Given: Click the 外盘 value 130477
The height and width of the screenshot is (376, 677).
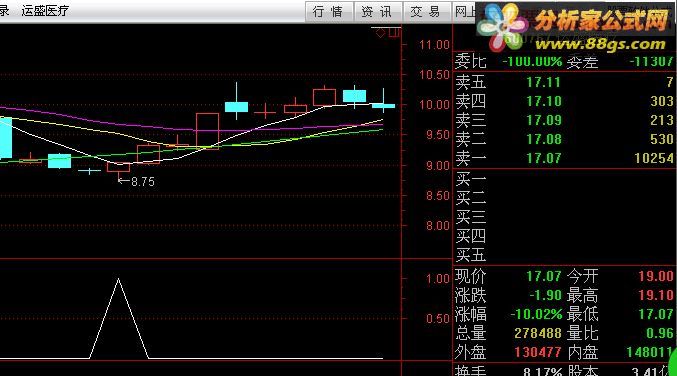Looking at the screenshot, I should tap(538, 352).
